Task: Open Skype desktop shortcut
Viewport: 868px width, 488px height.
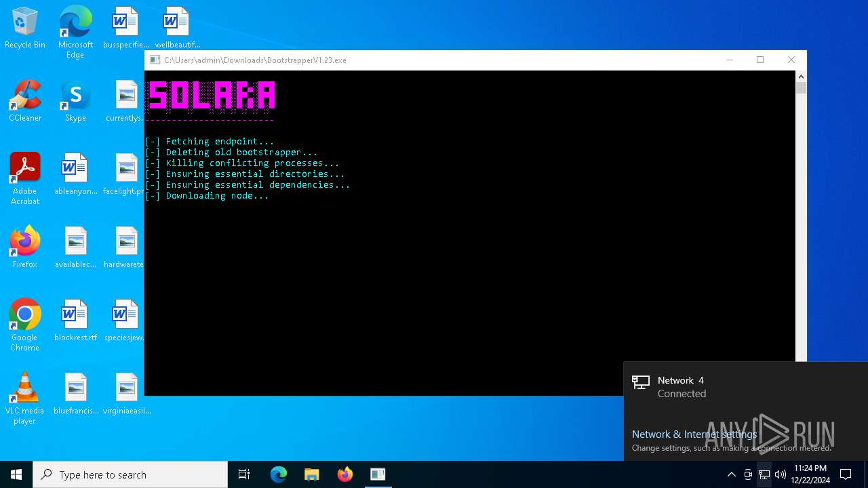Action: coord(75,102)
